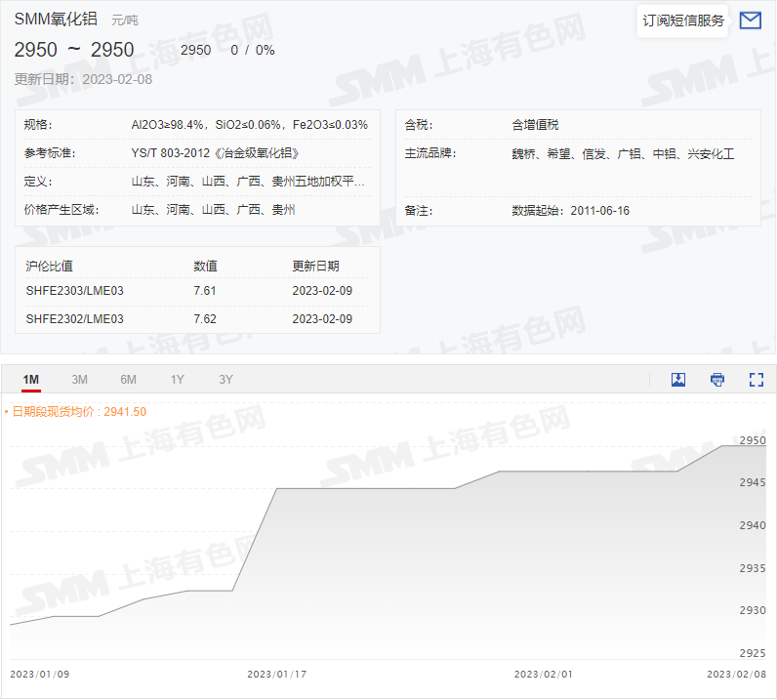This screenshot has width=777, height=700.
Task: Download the chart as an image
Action: click(x=678, y=380)
